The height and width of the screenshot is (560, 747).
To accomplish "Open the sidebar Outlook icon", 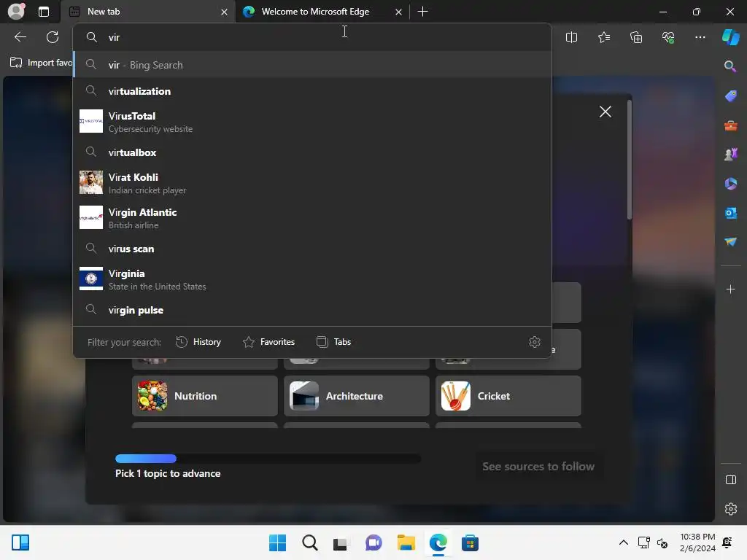I will [730, 213].
